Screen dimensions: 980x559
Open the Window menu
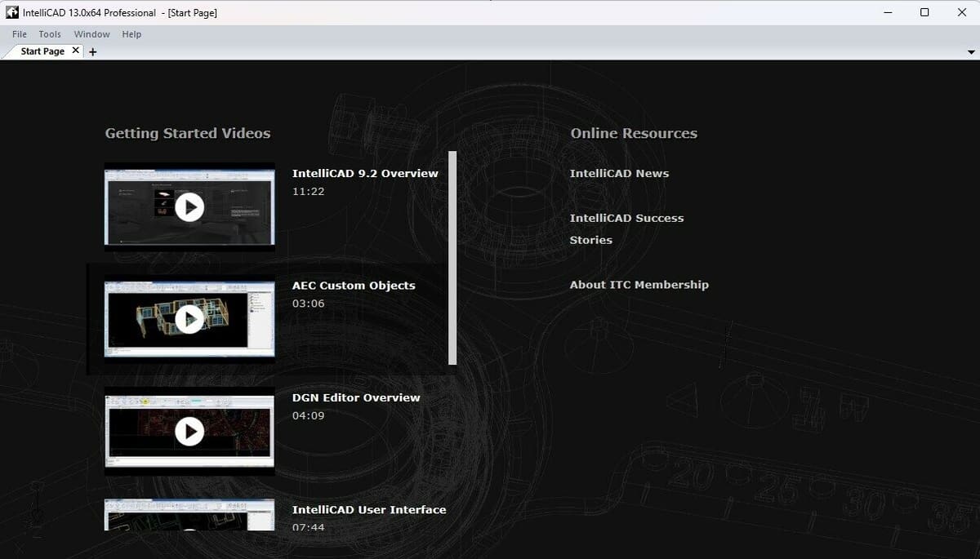point(91,34)
